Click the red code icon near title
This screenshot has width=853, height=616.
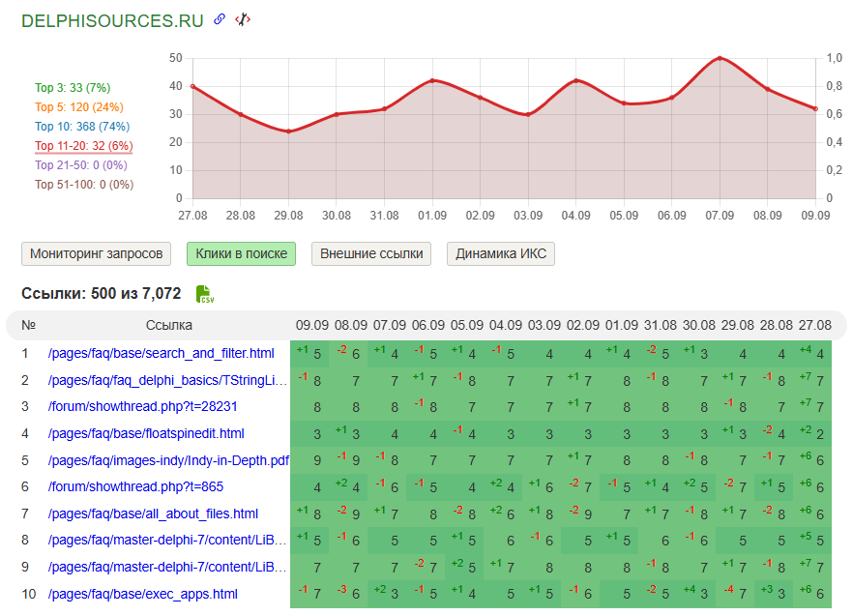pos(243,19)
